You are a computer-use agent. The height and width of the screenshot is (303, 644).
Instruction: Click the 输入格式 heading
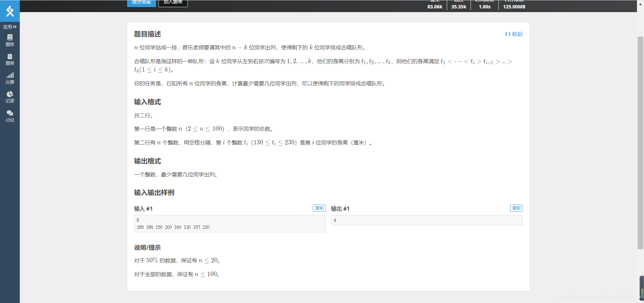click(x=148, y=102)
